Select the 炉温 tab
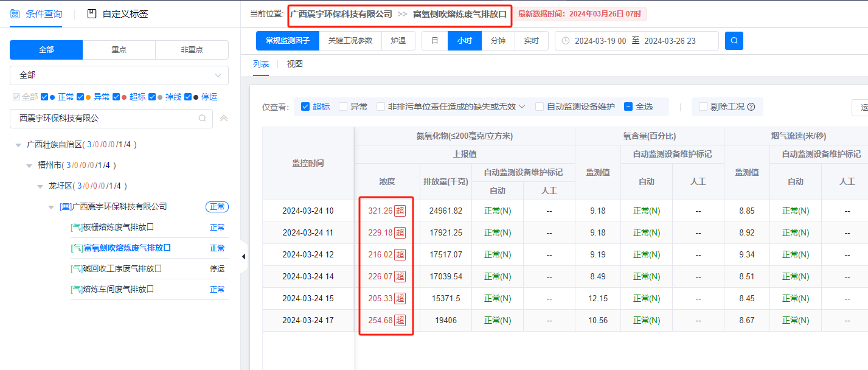This screenshot has height=370, width=868. click(398, 41)
